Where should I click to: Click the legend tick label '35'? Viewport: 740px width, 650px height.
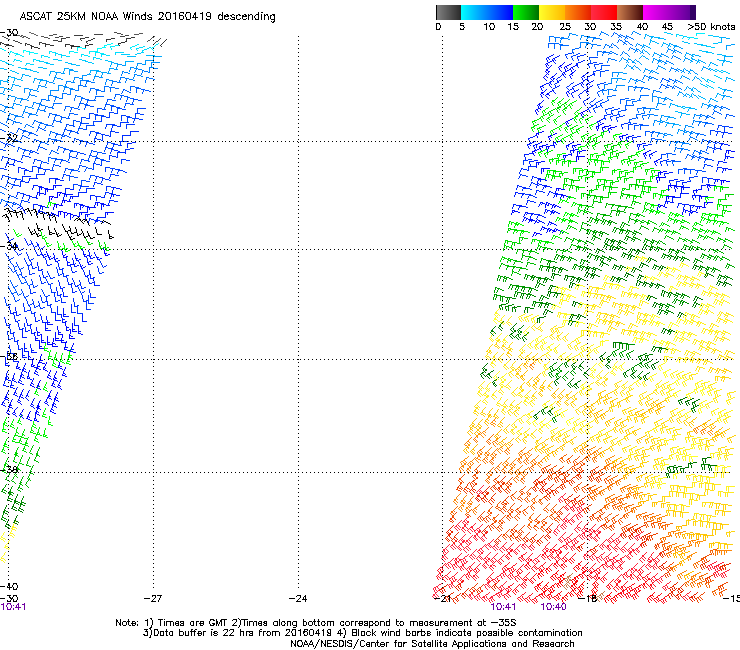(616, 27)
